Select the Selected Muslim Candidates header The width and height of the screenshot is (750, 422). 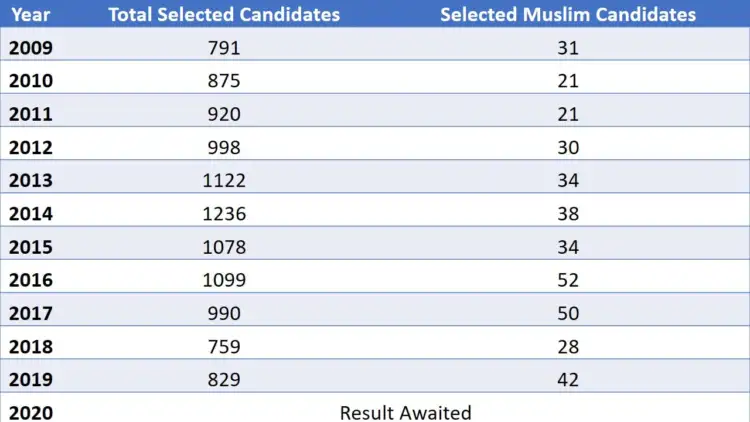[x=568, y=14]
